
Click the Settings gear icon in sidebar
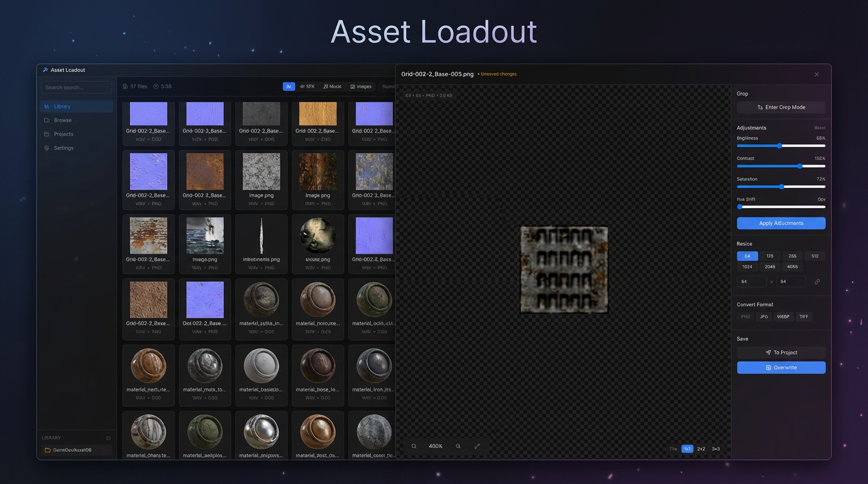[x=47, y=148]
